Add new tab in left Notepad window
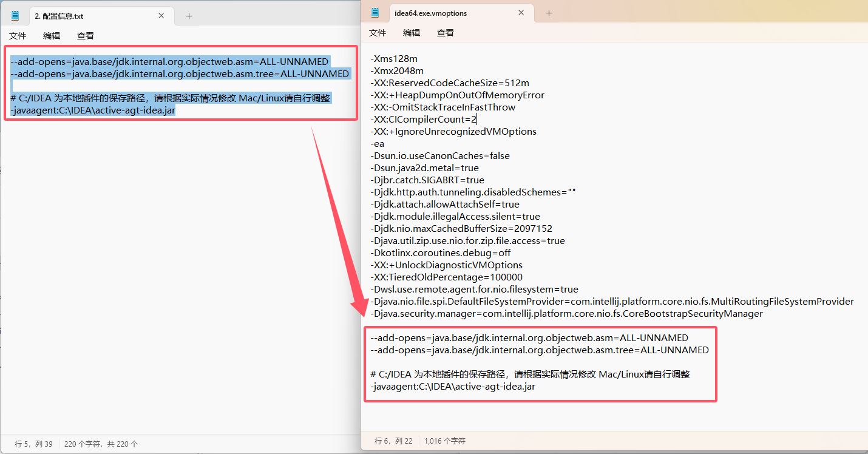The width and height of the screenshot is (868, 454). tap(189, 16)
